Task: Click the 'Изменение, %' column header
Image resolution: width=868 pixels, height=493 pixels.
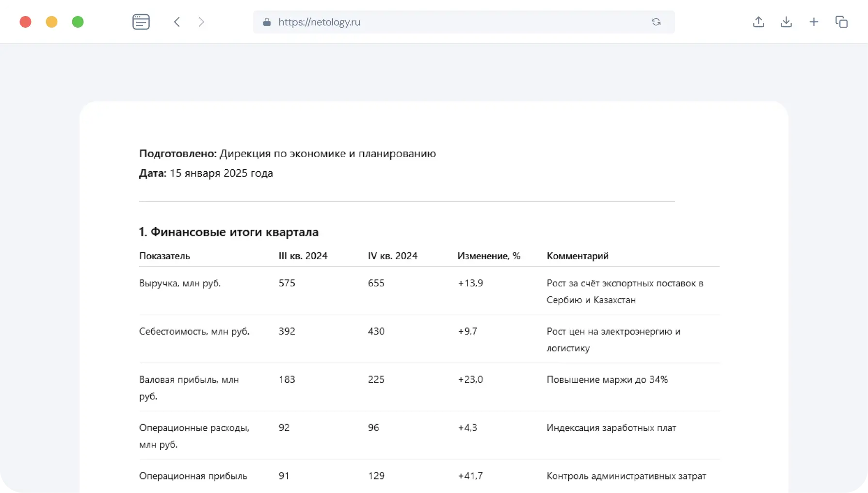Action: click(x=488, y=256)
